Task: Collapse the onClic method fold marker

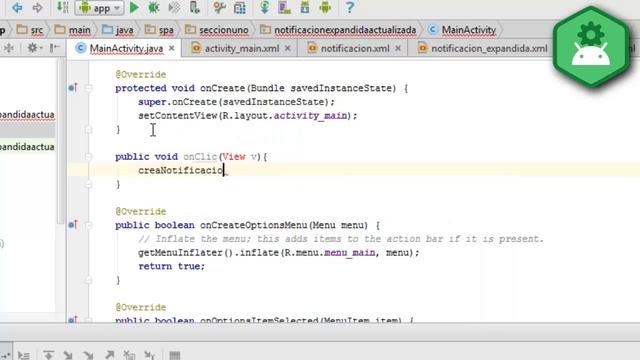Action: (x=89, y=156)
